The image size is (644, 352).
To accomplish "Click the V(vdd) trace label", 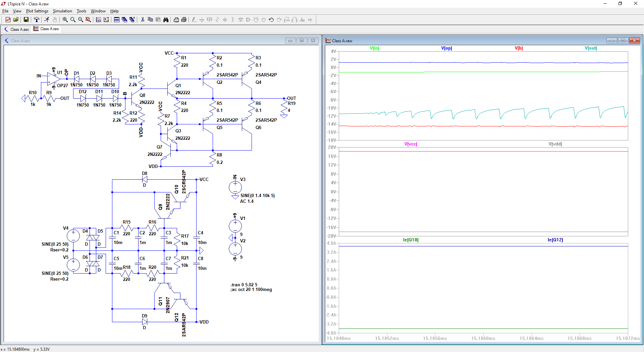I will (555, 144).
